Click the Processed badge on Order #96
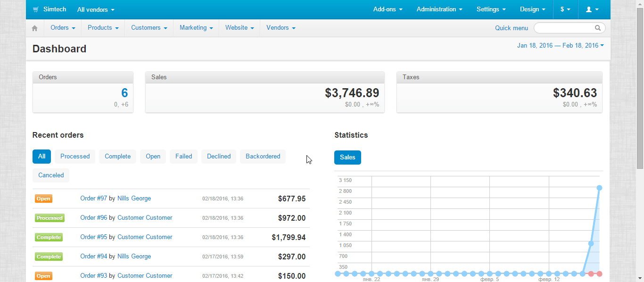The height and width of the screenshot is (282, 644). point(50,218)
